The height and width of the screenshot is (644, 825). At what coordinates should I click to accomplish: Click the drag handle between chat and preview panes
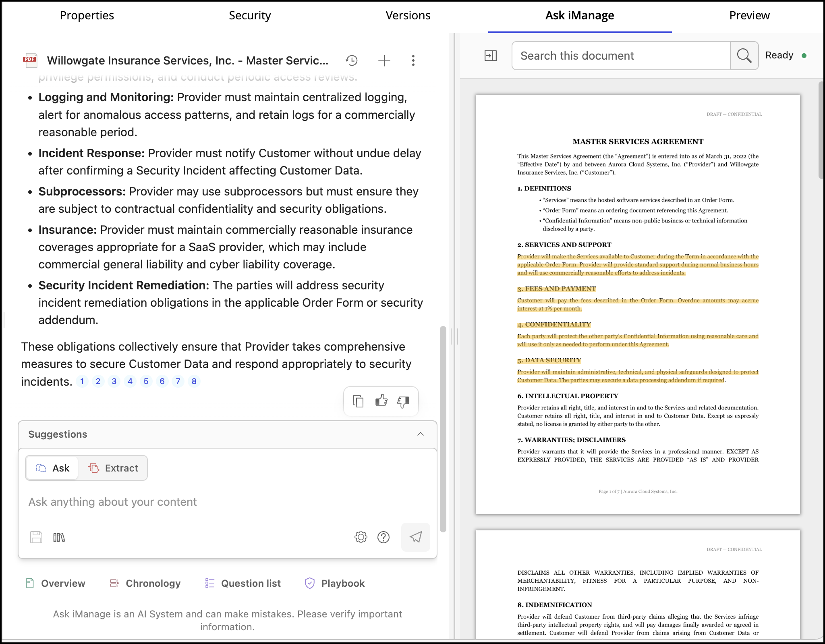click(454, 336)
